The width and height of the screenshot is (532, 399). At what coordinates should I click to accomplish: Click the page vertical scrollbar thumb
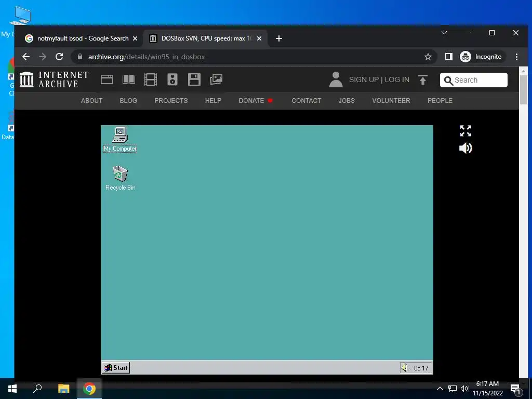(x=523, y=89)
